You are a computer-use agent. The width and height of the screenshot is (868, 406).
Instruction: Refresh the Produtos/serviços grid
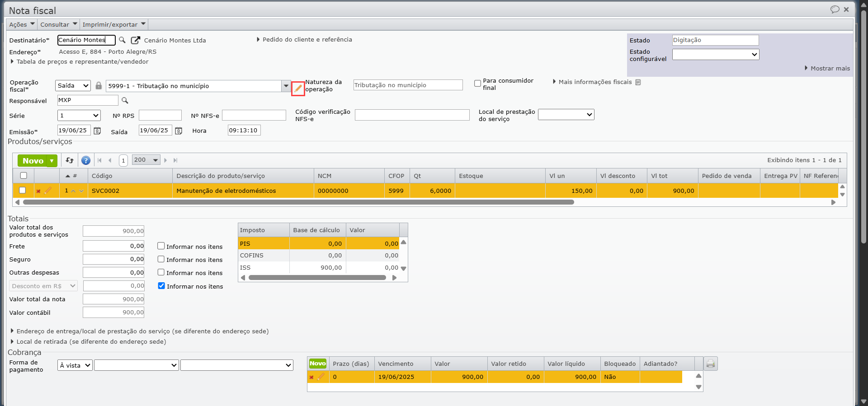tap(70, 160)
